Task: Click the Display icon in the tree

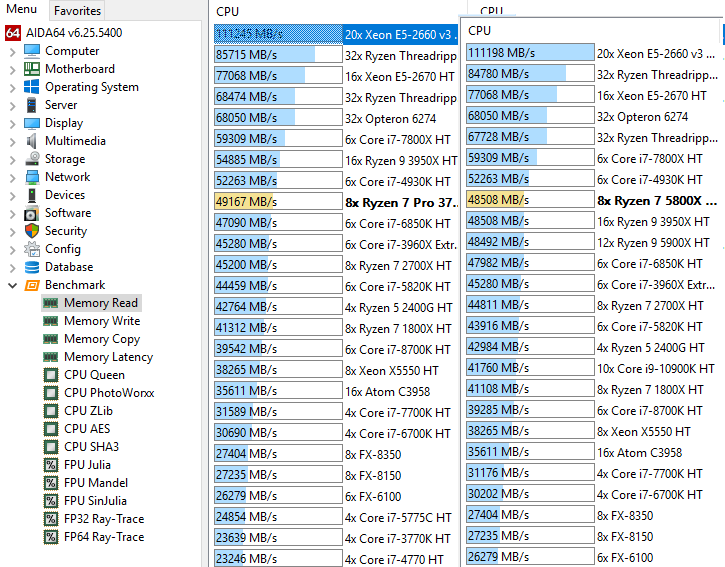Action: (x=32, y=123)
